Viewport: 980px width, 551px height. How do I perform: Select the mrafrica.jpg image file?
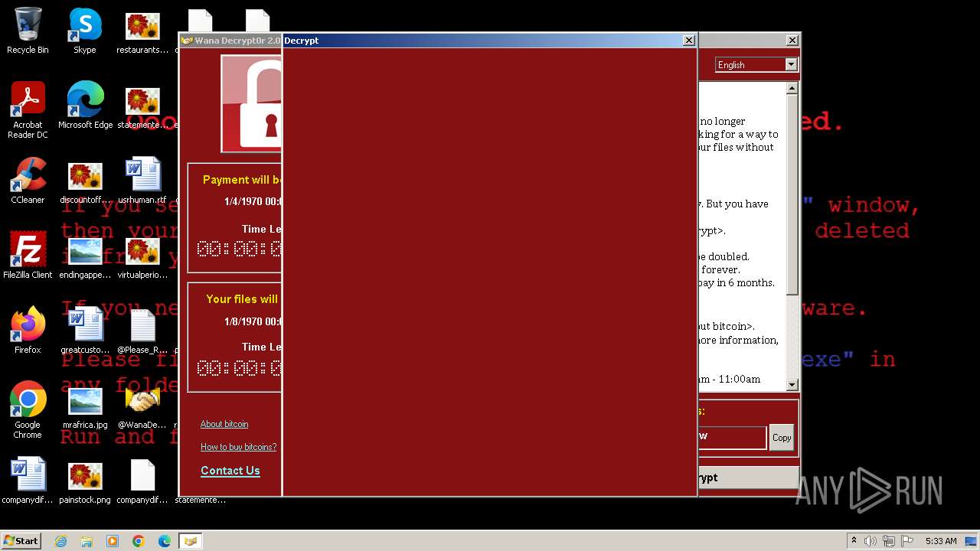85,406
